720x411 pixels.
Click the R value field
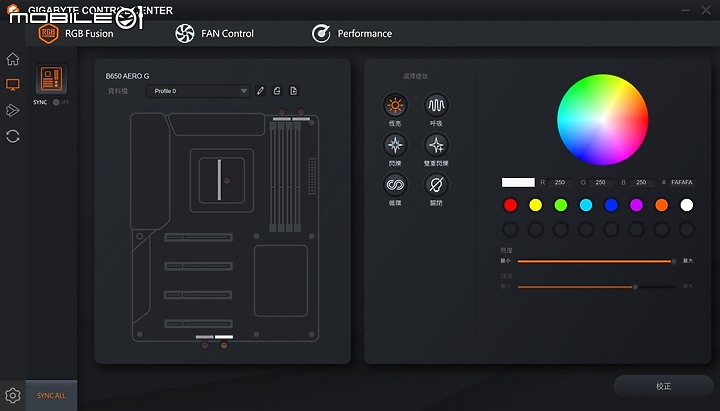(560, 182)
